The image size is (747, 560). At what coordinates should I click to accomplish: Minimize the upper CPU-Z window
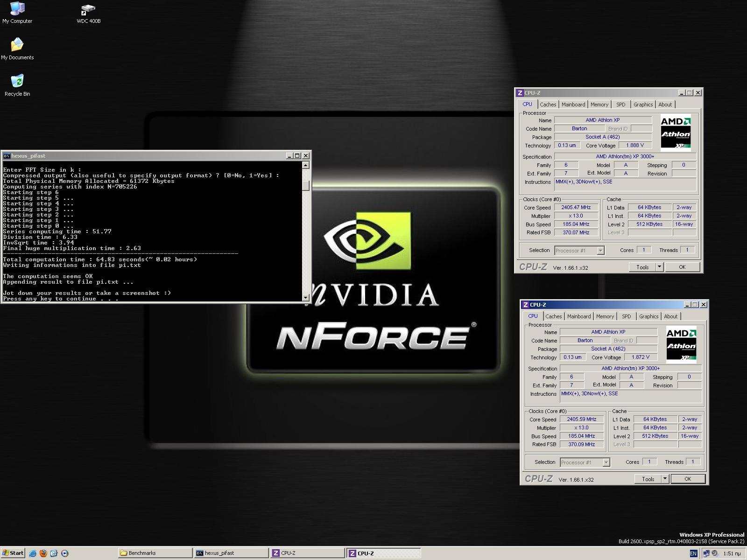pyautogui.click(x=682, y=93)
